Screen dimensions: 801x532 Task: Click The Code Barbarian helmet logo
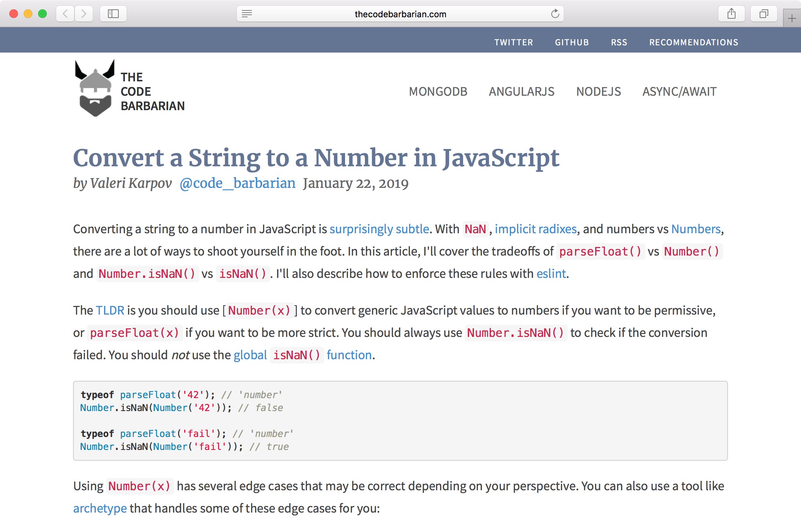coord(95,88)
